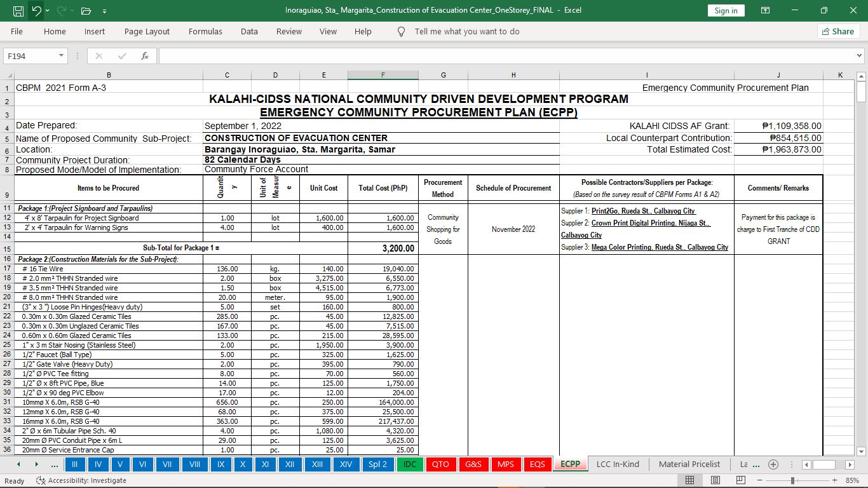Open the File menu
Screen dimensions: 868x488
coord(17,31)
